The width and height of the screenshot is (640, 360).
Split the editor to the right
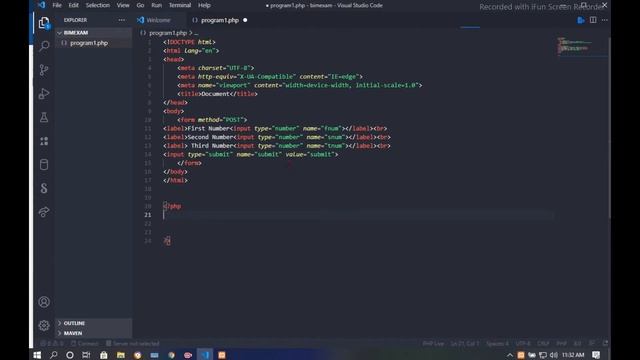click(593, 20)
